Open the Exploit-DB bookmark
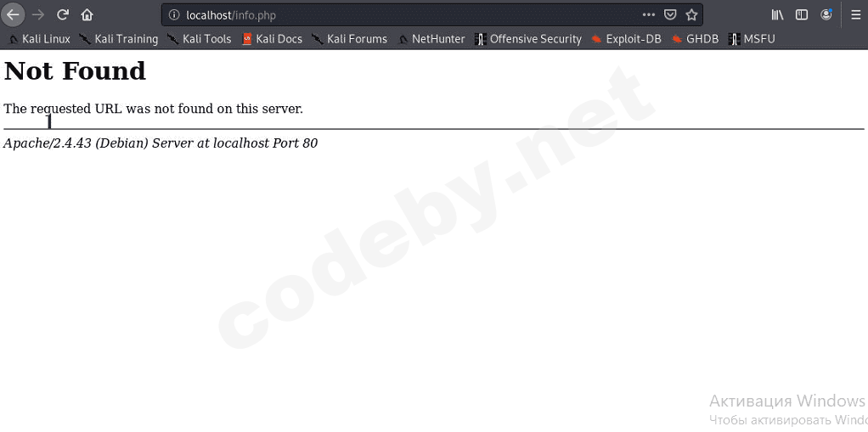 click(x=626, y=39)
